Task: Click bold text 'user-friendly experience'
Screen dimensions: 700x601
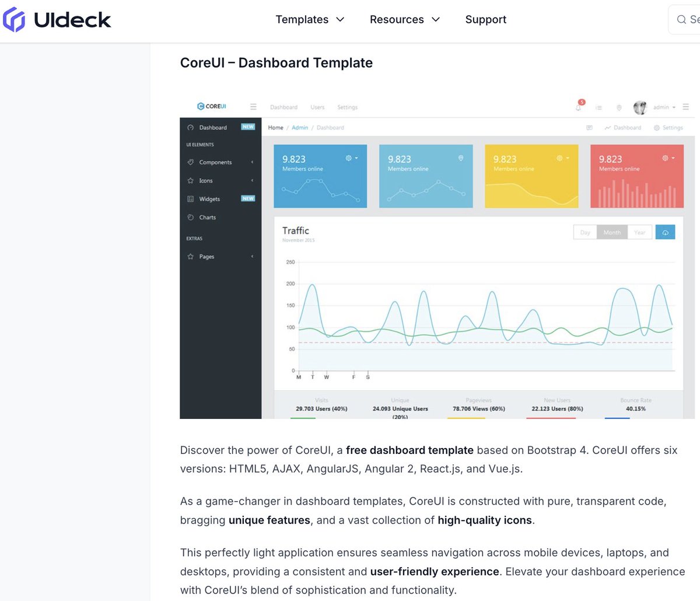Action: pyautogui.click(x=435, y=571)
